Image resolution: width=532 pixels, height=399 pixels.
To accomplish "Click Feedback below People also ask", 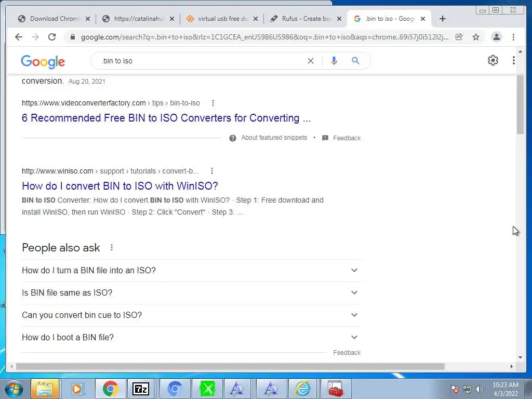I will click(x=347, y=353).
